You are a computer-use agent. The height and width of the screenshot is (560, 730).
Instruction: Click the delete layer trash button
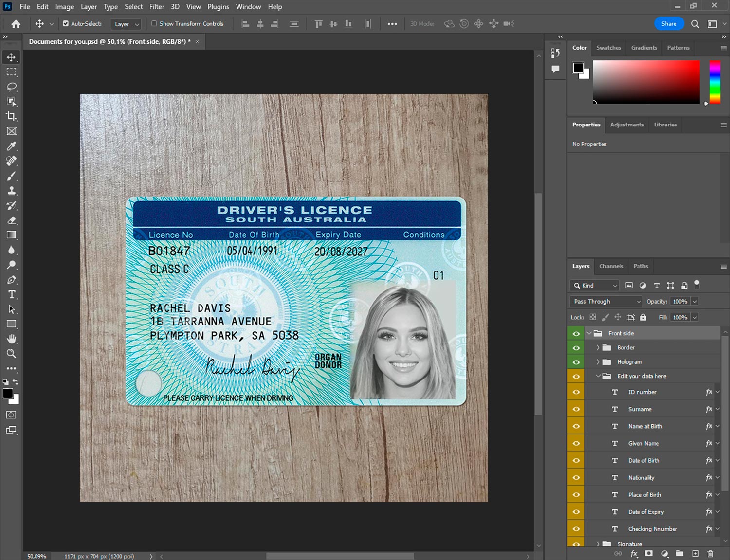(x=710, y=554)
